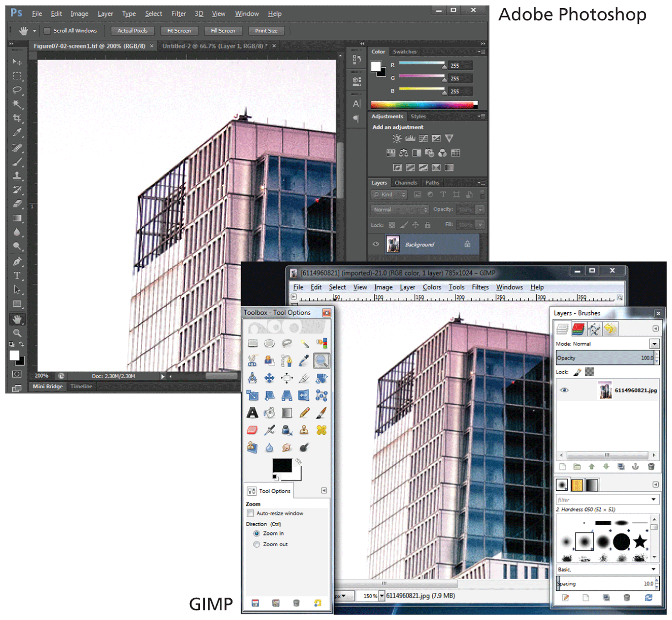Enable Scroll All Windows checkbox
Image resolution: width=672 pixels, height=620 pixels.
point(47,31)
